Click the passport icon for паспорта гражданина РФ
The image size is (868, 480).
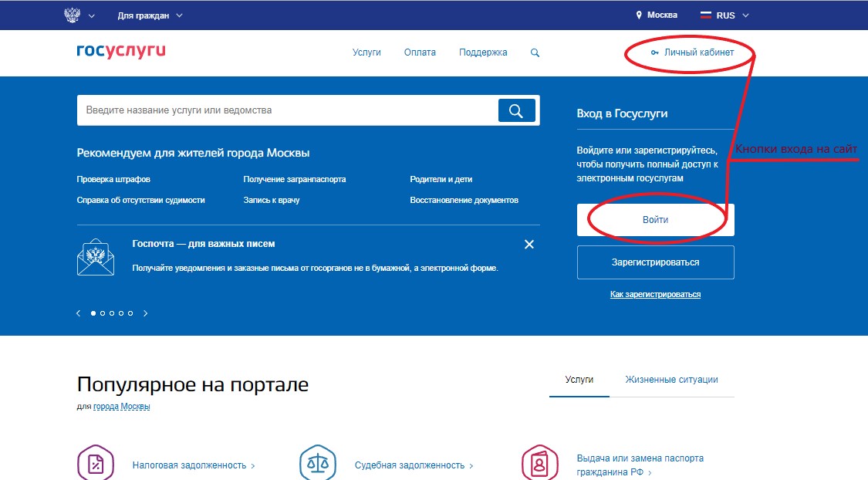click(x=540, y=463)
